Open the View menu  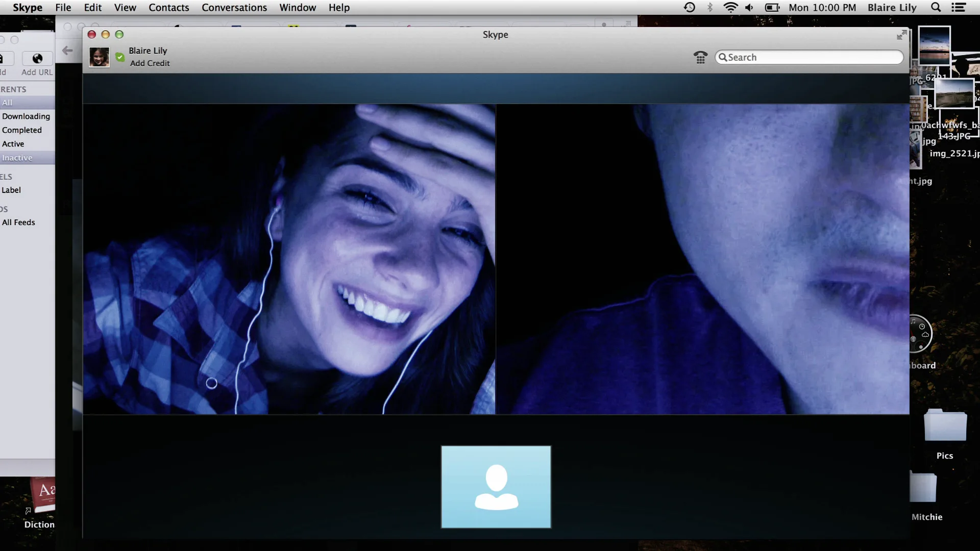pos(125,8)
